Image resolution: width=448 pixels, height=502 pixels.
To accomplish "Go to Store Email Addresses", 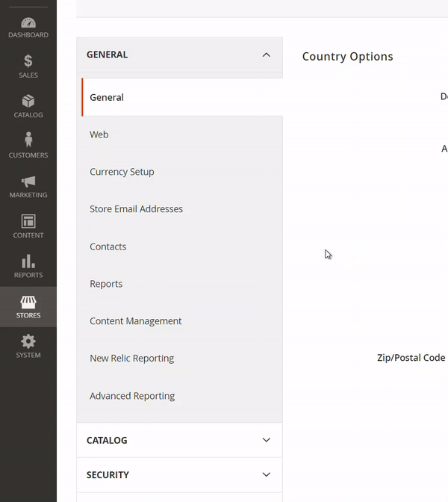I will coord(136,209).
